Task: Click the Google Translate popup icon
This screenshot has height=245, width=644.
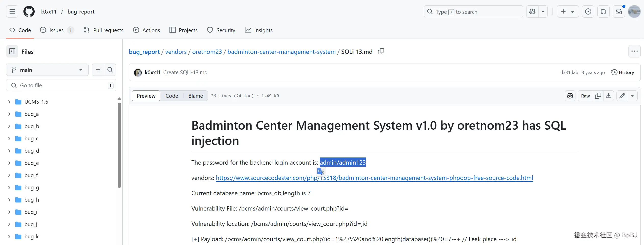Action: (321, 171)
